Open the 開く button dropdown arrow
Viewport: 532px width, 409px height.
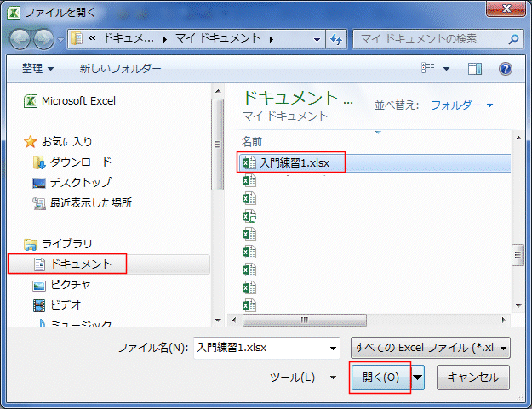(x=418, y=378)
